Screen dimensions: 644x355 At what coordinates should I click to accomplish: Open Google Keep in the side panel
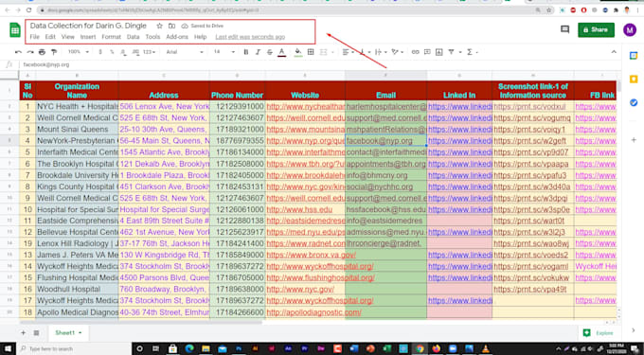point(634,80)
